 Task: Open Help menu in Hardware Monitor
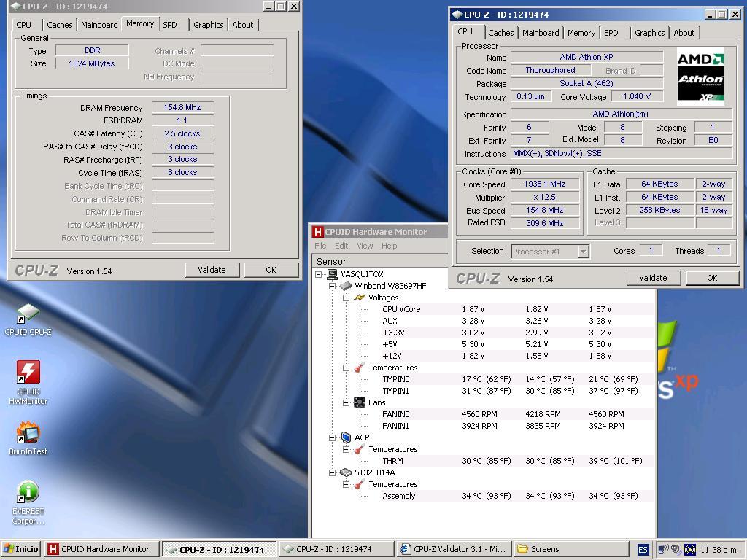pos(390,246)
